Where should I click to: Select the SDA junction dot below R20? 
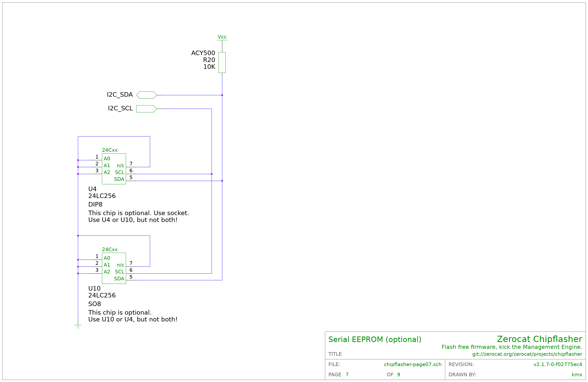222,95
